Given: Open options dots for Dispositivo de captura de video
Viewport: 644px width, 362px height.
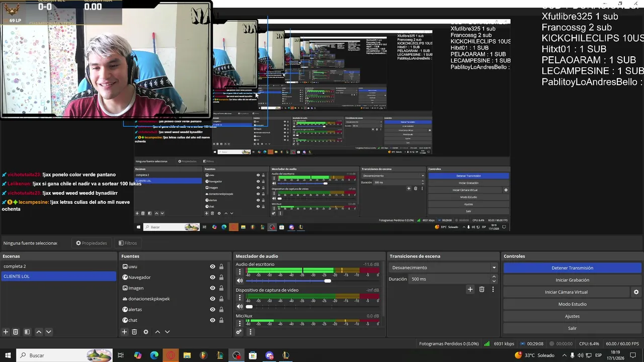Looking at the screenshot, I should point(239,298).
